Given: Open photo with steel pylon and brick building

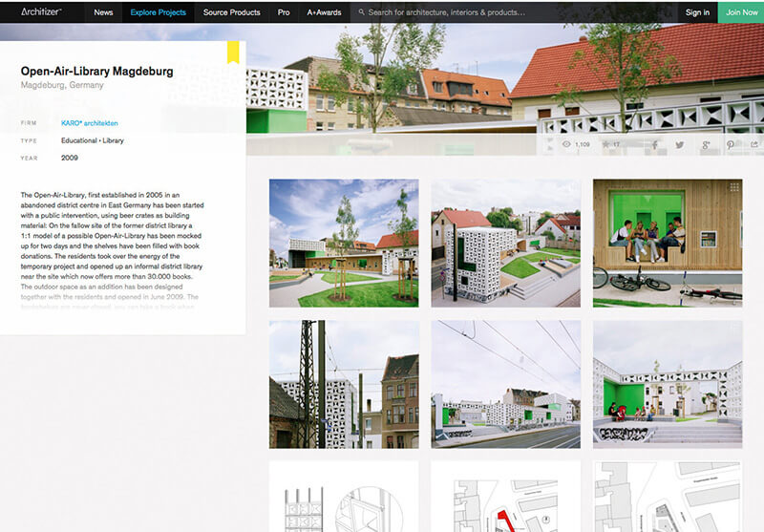Looking at the screenshot, I should tap(344, 384).
